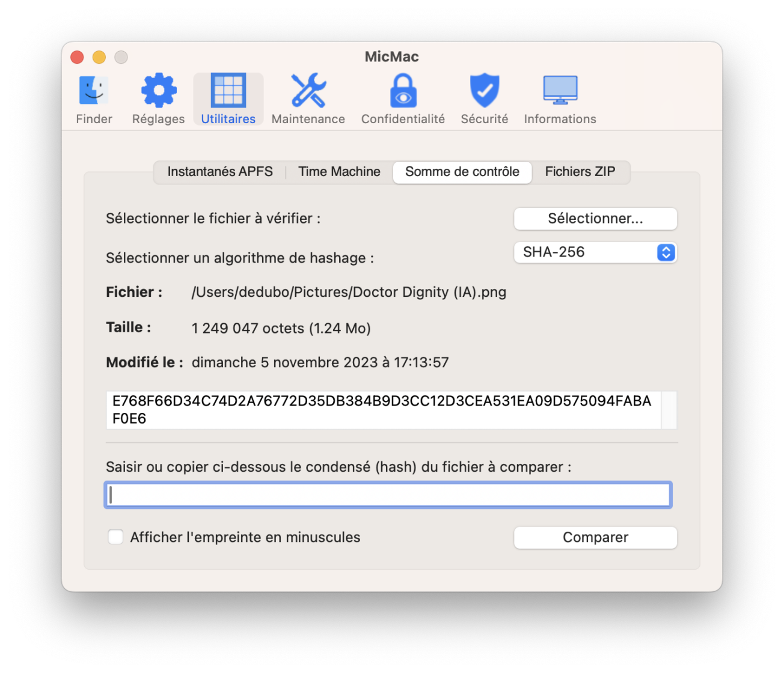The width and height of the screenshot is (784, 673).
Task: Open the Maintenance tools icon
Action: click(x=308, y=91)
